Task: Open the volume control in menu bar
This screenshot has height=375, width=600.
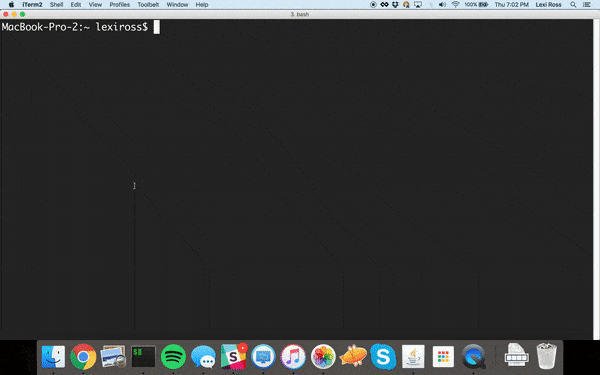Action: pyautogui.click(x=442, y=5)
